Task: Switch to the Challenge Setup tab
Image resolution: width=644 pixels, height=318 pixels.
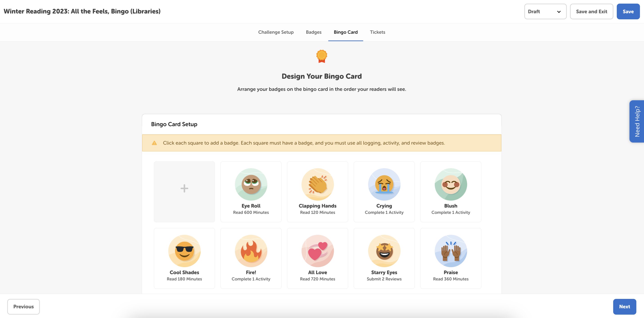Action: pyautogui.click(x=276, y=32)
